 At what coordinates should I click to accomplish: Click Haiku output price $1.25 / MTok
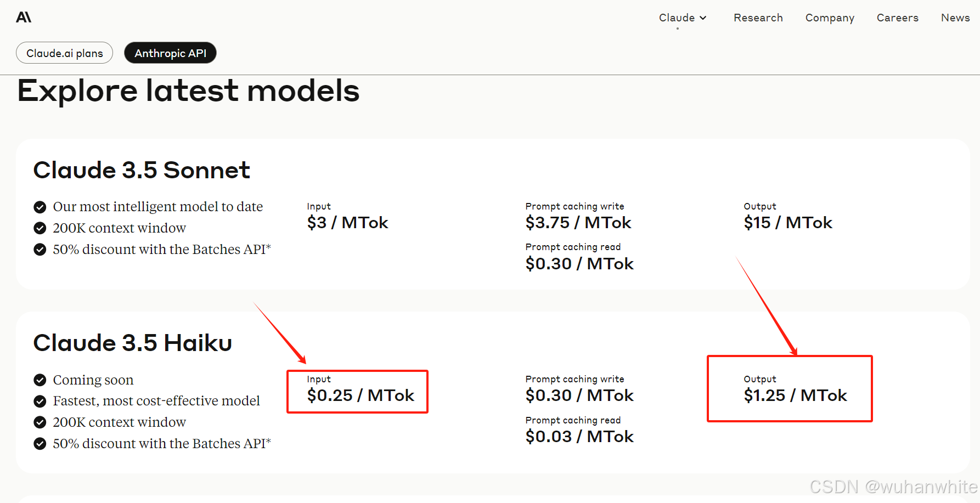[x=795, y=395]
